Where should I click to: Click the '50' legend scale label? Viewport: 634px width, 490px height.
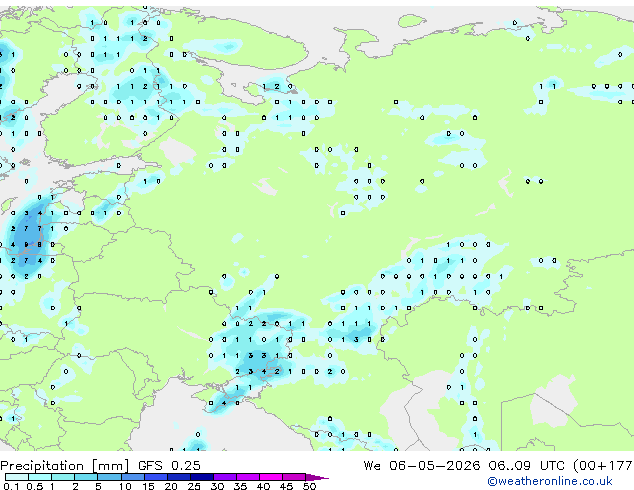[309, 486]
